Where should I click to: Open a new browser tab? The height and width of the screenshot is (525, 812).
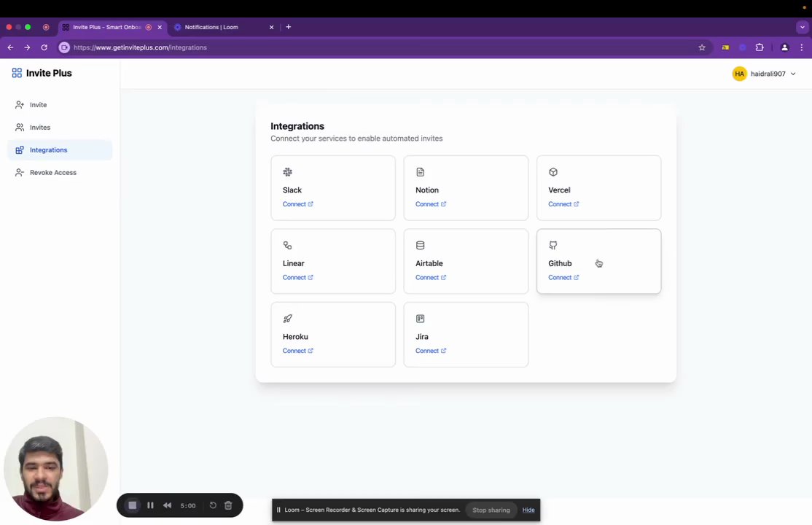pos(289,27)
